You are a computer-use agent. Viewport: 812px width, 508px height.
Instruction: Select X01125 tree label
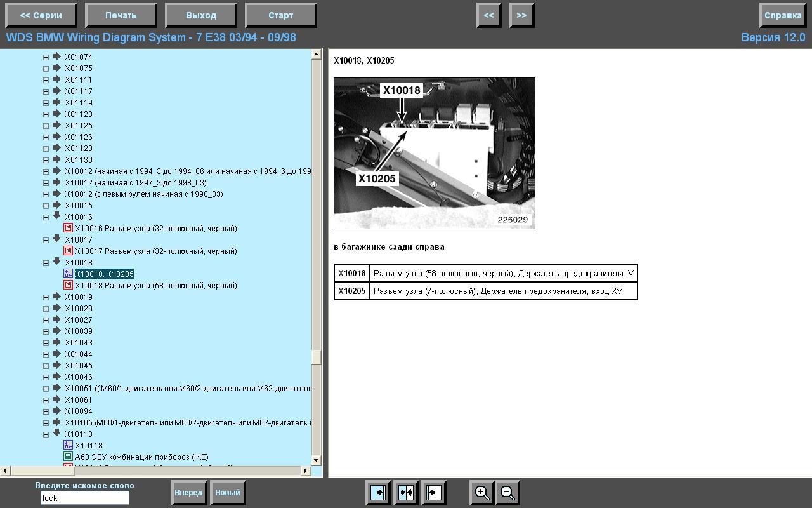[x=79, y=126]
